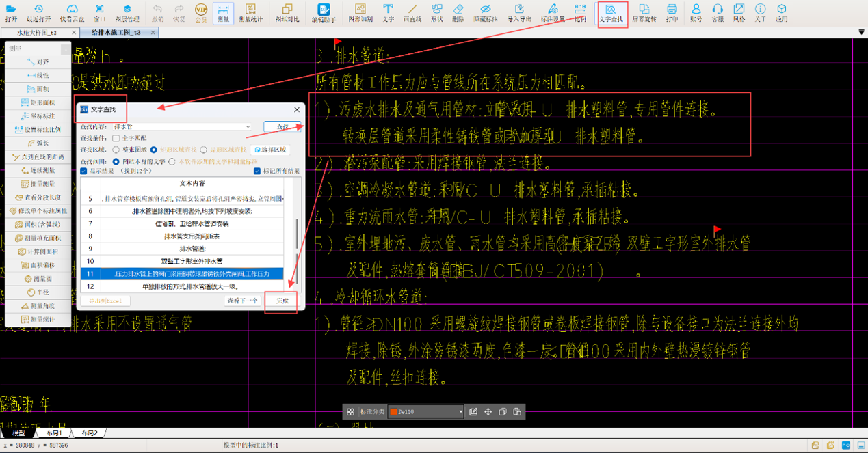The width and height of the screenshot is (868, 453).
Task: Enable the 全字匹配 checkbox
Action: coord(116,138)
